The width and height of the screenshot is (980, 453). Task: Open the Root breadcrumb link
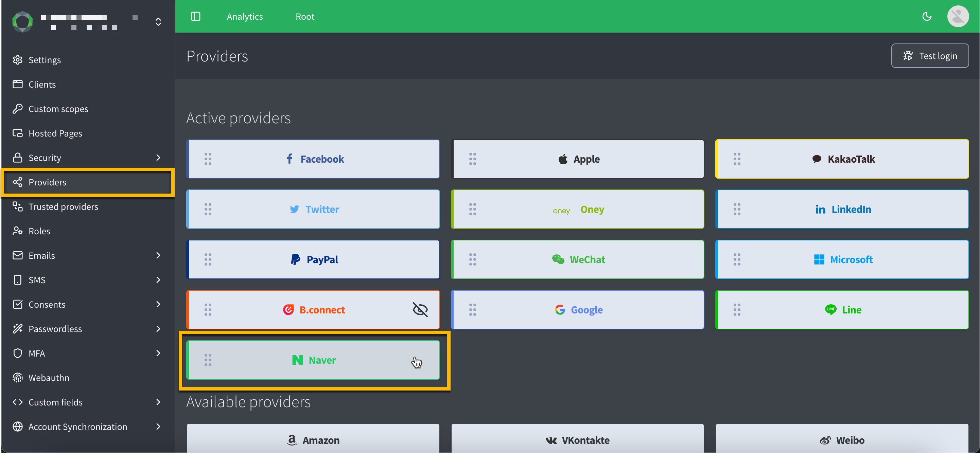tap(305, 16)
